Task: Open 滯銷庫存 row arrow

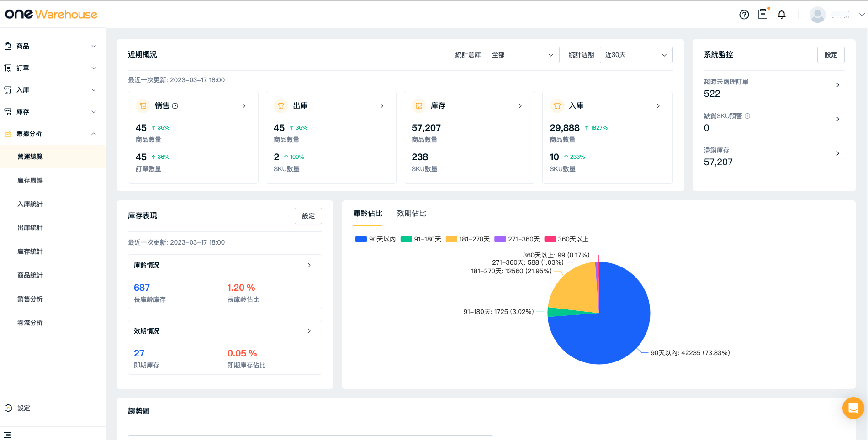Action: point(838,153)
